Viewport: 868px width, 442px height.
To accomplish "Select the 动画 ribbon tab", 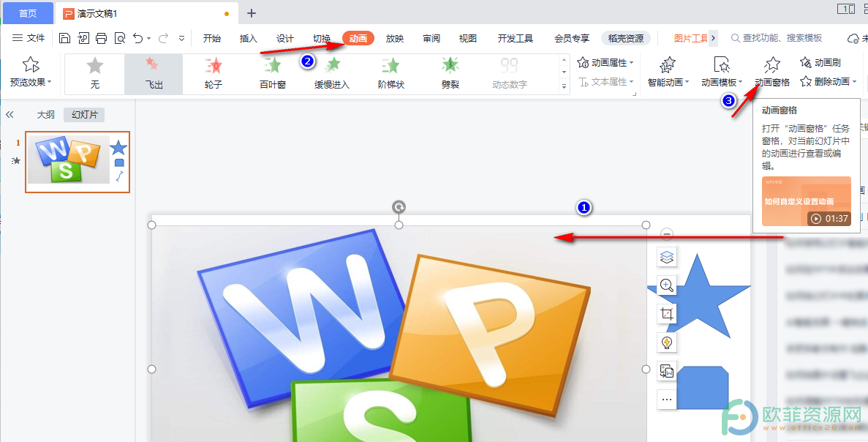I will coord(358,38).
